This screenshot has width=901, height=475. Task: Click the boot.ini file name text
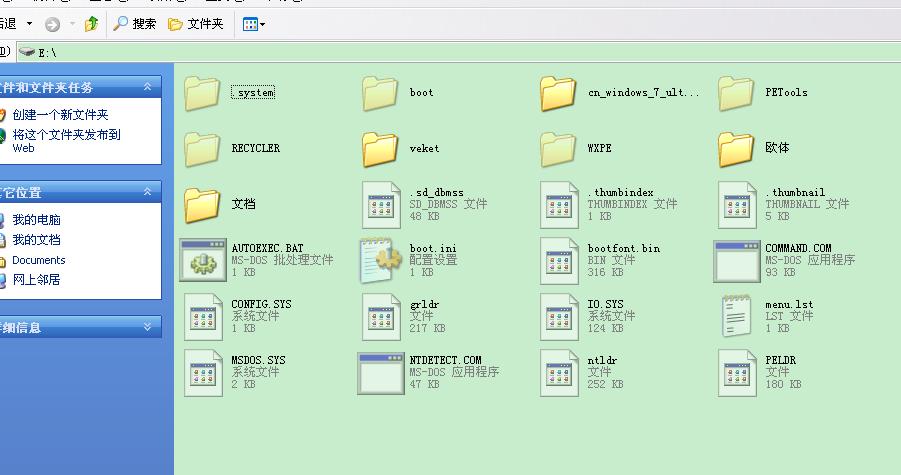[x=433, y=249]
